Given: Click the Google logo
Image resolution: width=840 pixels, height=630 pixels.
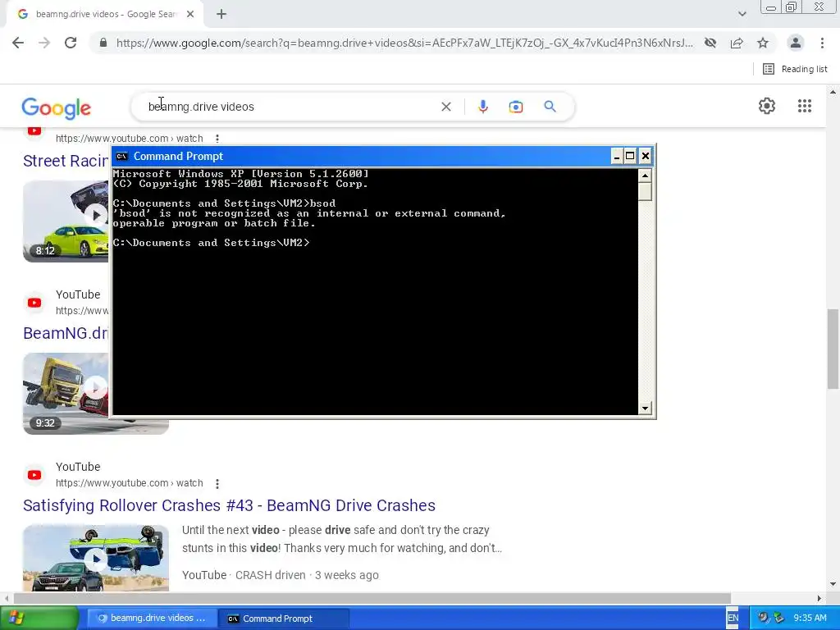Looking at the screenshot, I should [57, 107].
